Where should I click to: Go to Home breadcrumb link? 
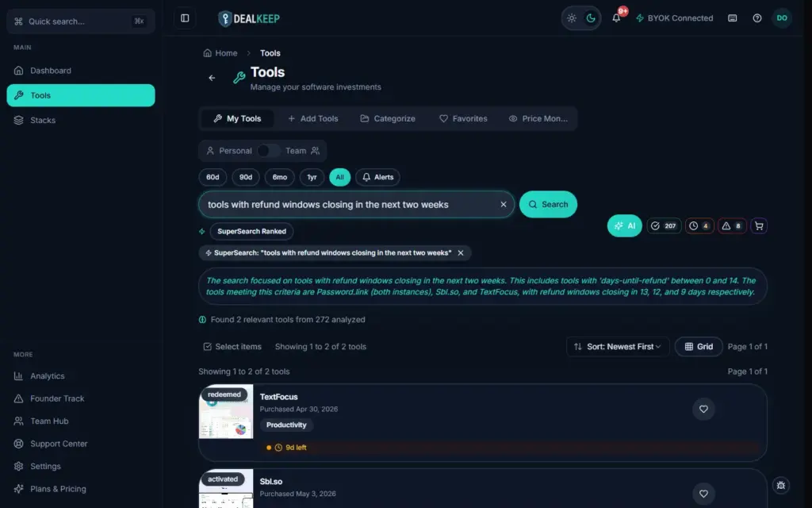pyautogui.click(x=220, y=53)
